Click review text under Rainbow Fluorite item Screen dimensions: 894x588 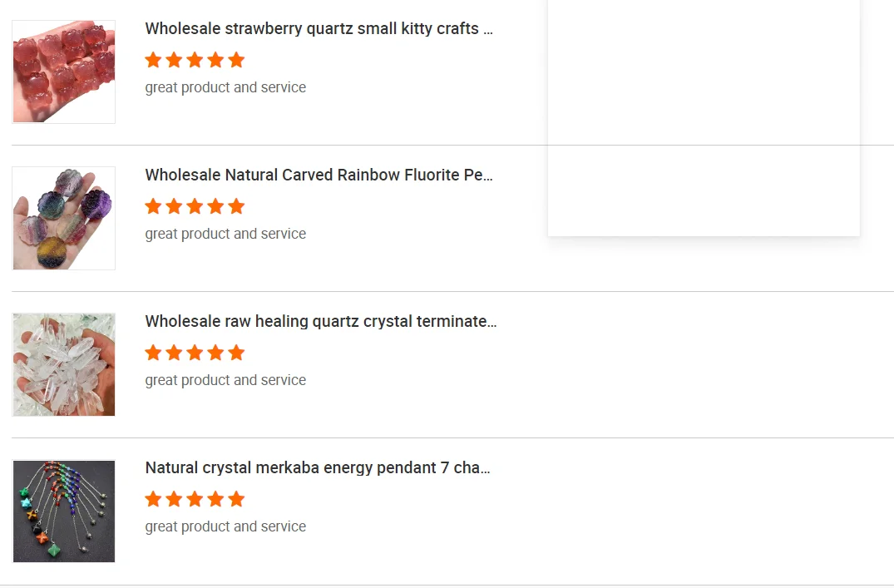(225, 234)
